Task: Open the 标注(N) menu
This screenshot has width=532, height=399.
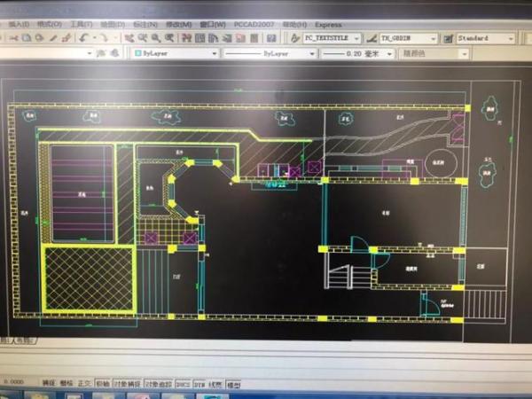Action: click(x=145, y=25)
